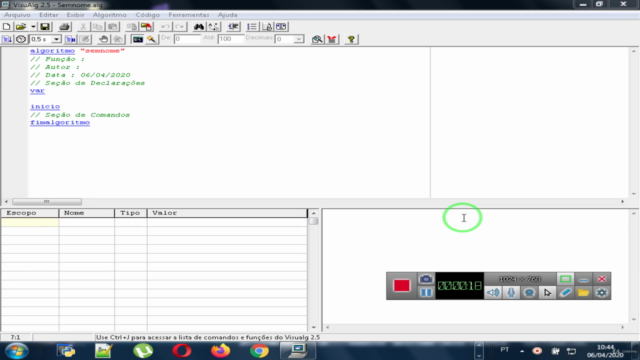Print the algorithm with the printer icon
This screenshot has height=360, width=640.
(x=64, y=27)
